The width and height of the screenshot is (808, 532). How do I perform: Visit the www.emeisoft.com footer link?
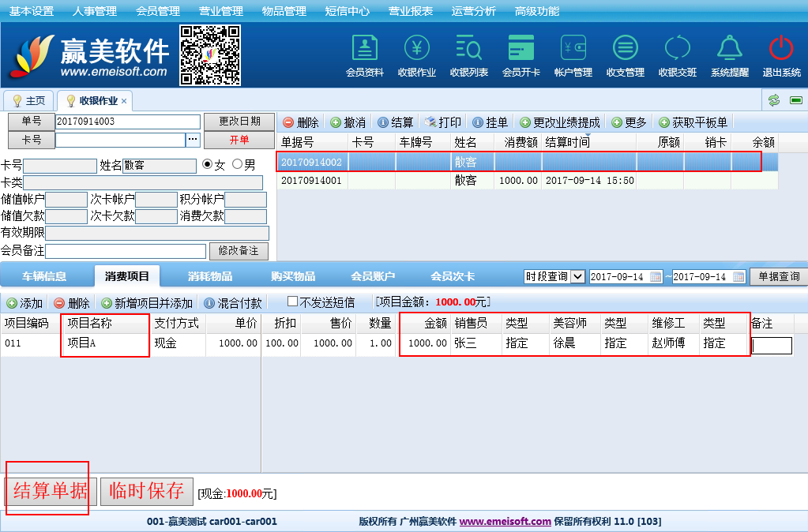coord(505,522)
